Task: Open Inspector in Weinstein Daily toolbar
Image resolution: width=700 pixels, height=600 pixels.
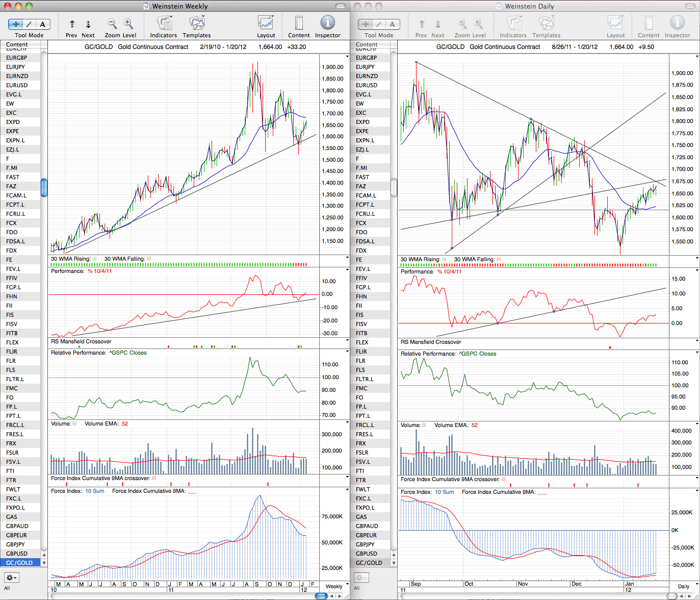Action: 677,23
